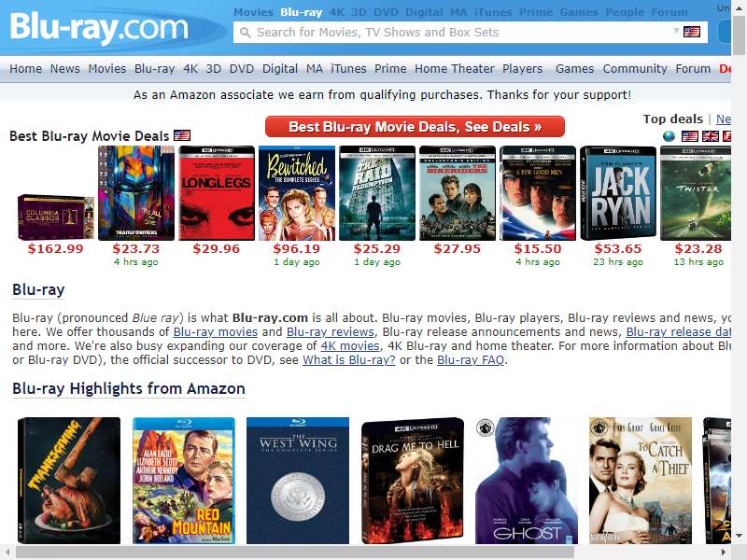Open Home Theater in the navigation menu
The image size is (747, 560).
click(455, 68)
